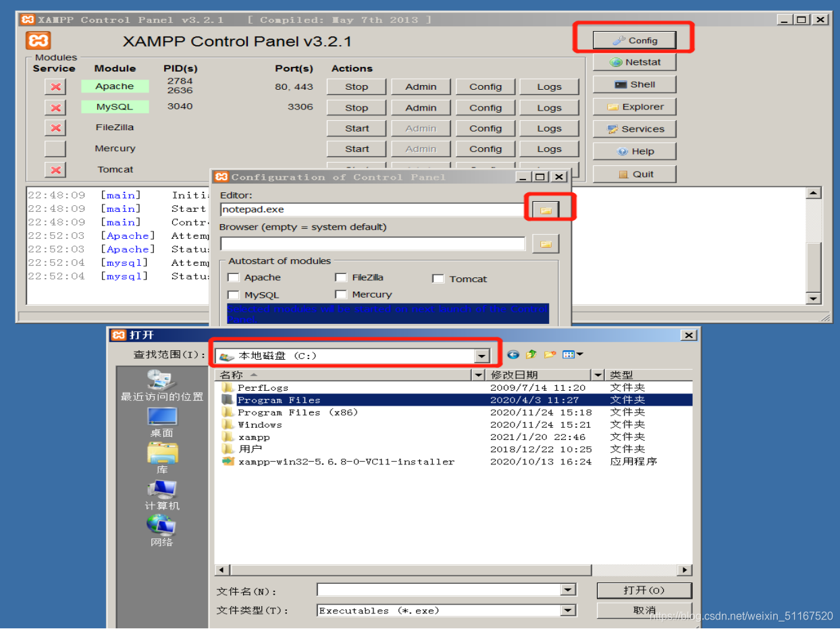Start the FileZilla module

357,128
